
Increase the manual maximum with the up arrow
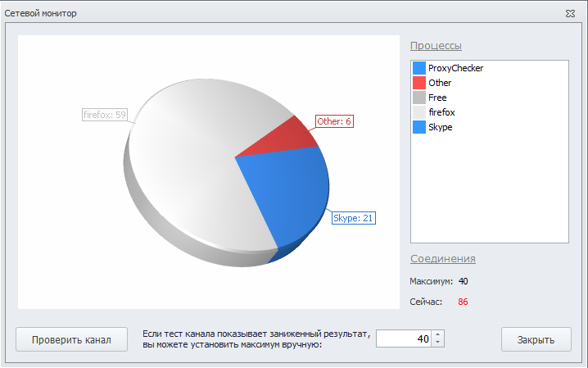pos(437,334)
